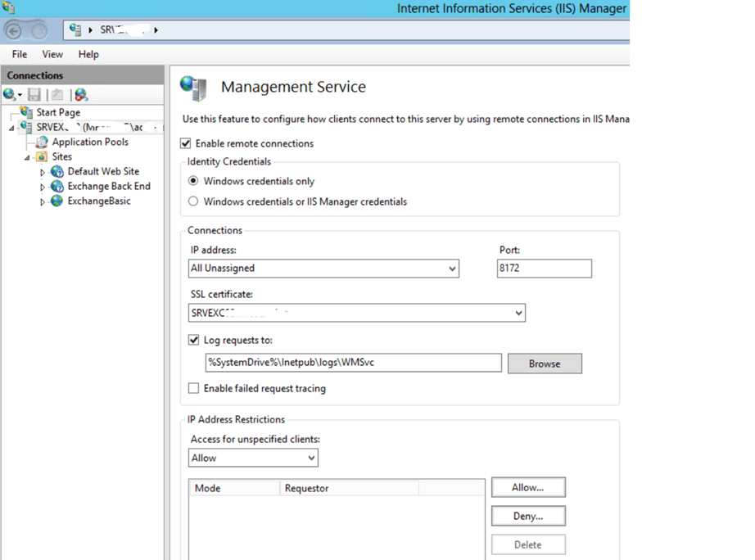Click the Browse button for log path
The image size is (755, 560).
click(x=545, y=364)
